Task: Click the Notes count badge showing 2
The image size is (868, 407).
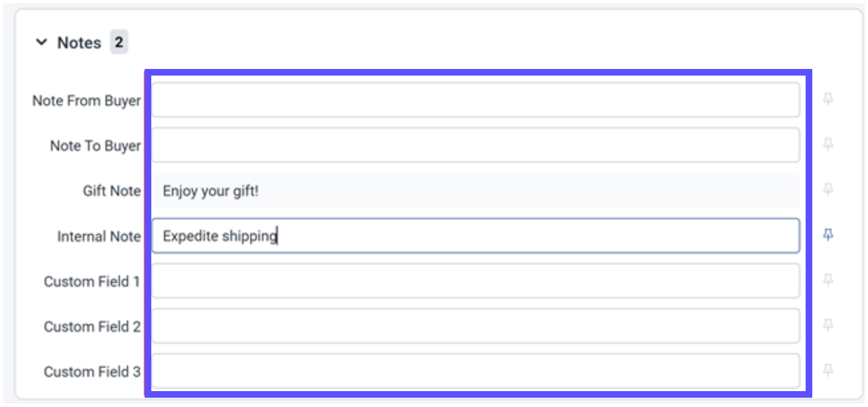Action: (x=119, y=42)
